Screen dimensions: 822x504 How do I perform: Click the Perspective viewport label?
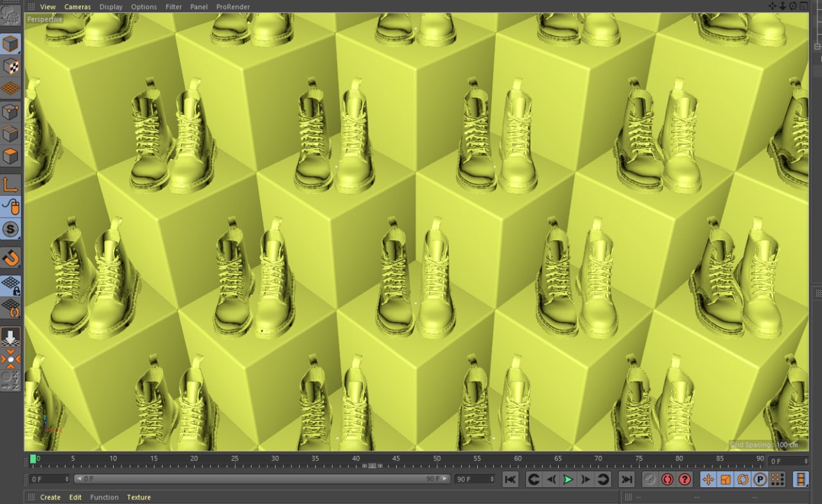click(45, 19)
